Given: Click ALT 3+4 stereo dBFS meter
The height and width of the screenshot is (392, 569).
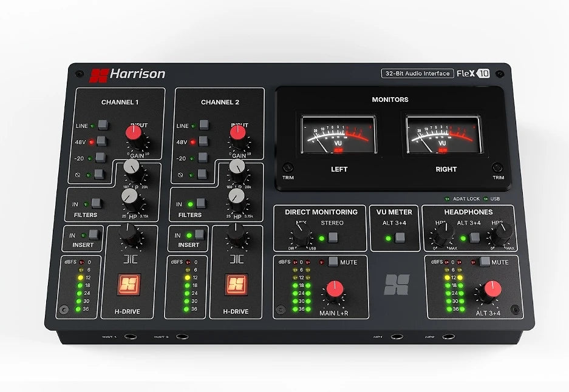Looking at the screenshot, I should click(x=454, y=285).
